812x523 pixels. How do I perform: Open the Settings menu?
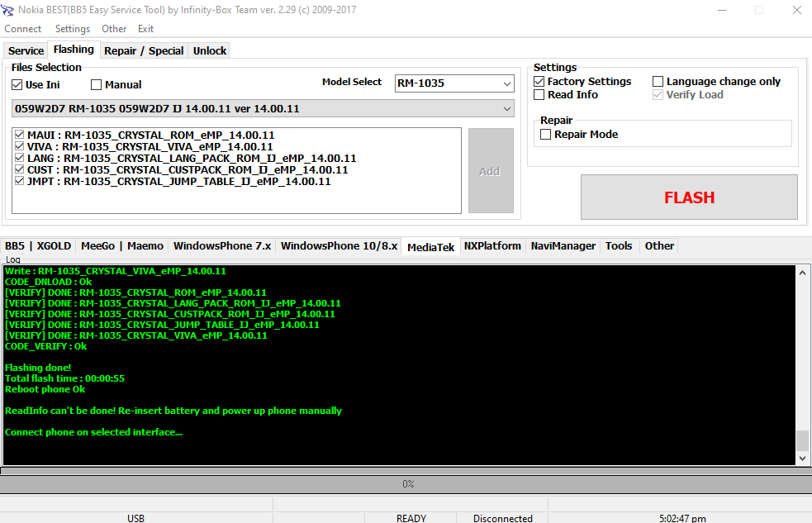click(73, 29)
